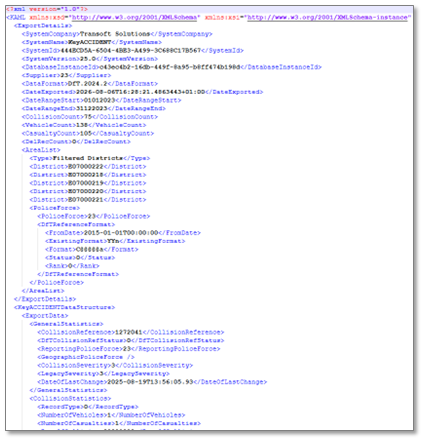422x440 pixels.
Task: Select the CollisionReference value 1272041
Action: [128, 332]
